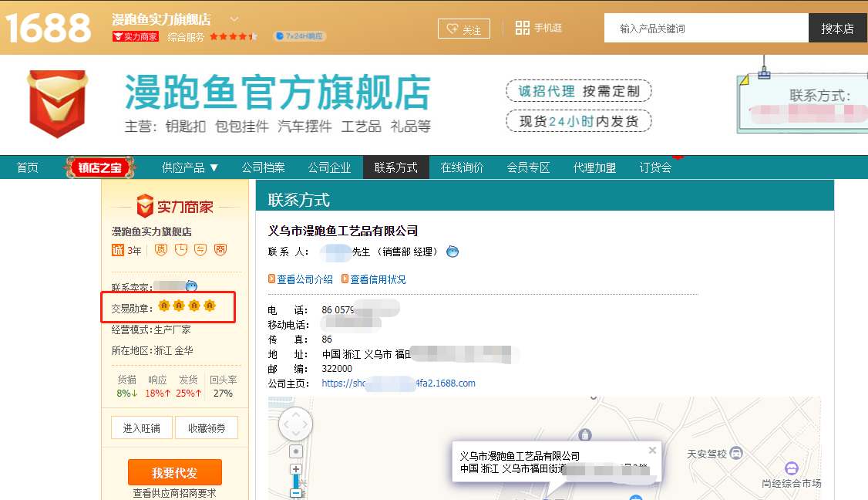Image resolution: width=868 pixels, height=500 pixels.
Task: Open the 订货会 nav tab
Action: pyautogui.click(x=656, y=167)
